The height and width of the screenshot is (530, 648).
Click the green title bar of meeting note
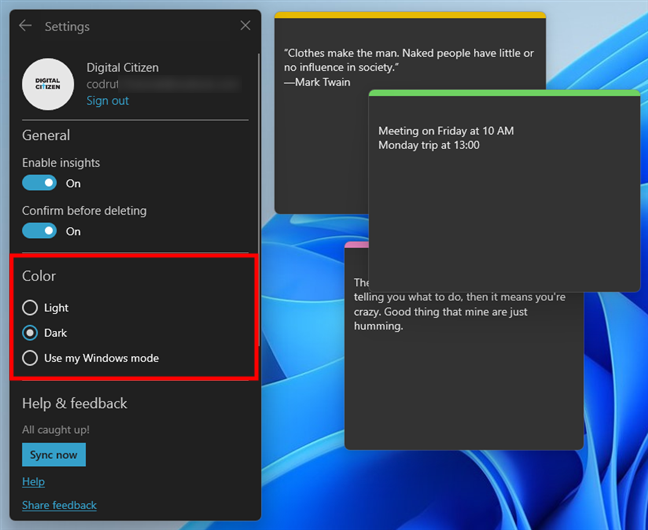tap(504, 93)
